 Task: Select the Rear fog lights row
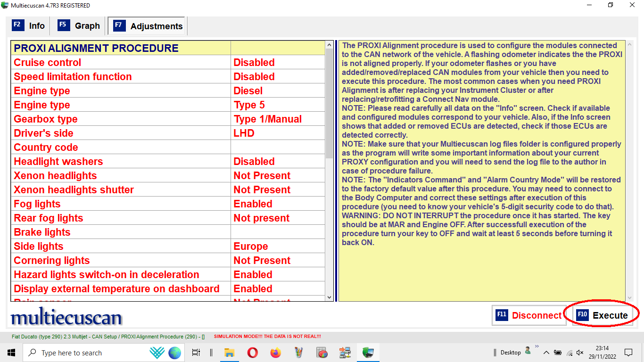click(x=168, y=218)
